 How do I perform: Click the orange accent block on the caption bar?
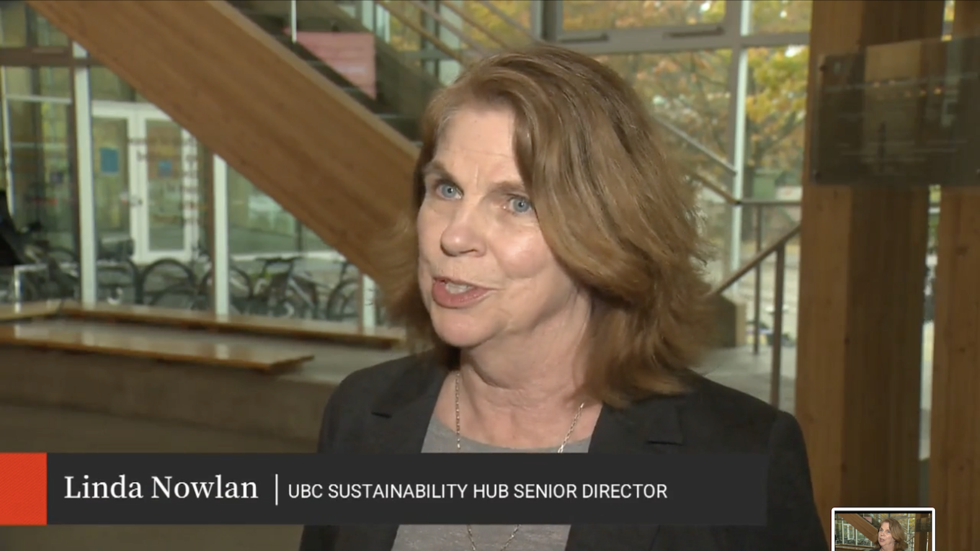23,489
